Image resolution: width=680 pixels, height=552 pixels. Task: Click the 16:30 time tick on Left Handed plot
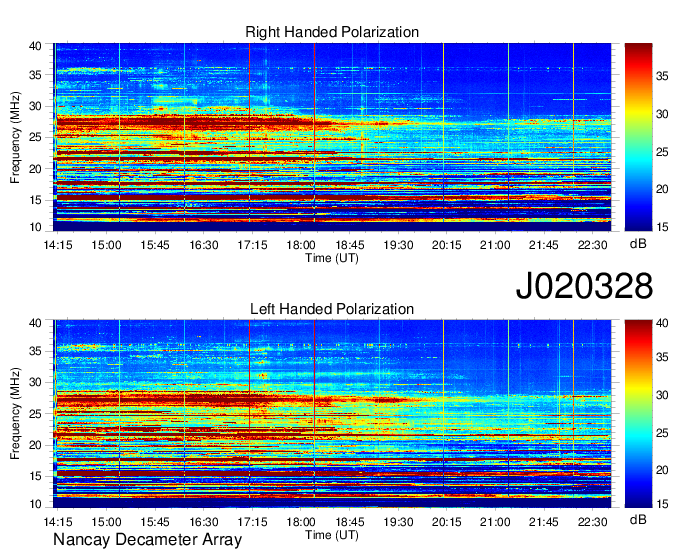pyautogui.click(x=203, y=522)
